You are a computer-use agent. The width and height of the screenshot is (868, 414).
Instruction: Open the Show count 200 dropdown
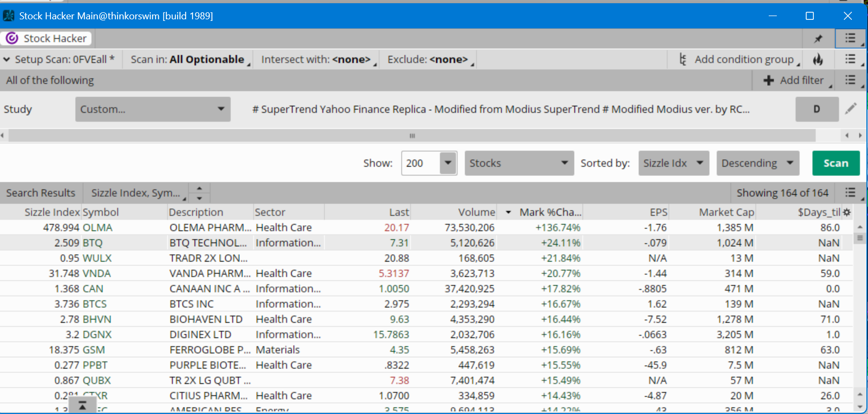(x=447, y=163)
